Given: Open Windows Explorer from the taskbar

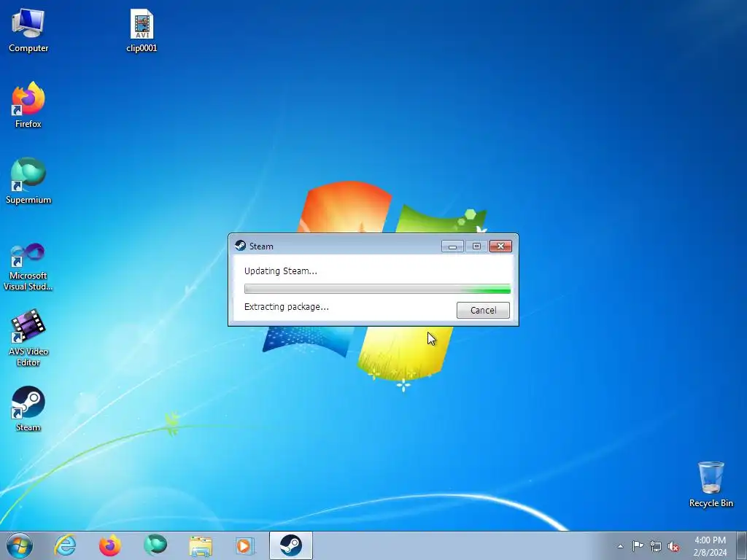Looking at the screenshot, I should pyautogui.click(x=200, y=545).
